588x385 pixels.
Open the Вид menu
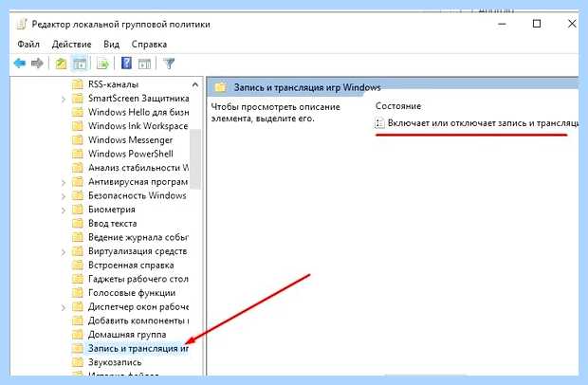tap(111, 45)
